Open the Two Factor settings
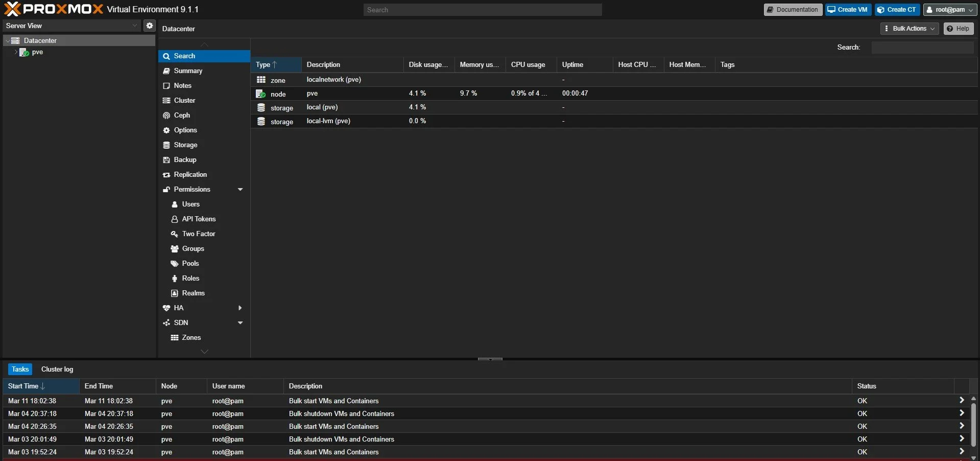The height and width of the screenshot is (461, 980). point(199,234)
